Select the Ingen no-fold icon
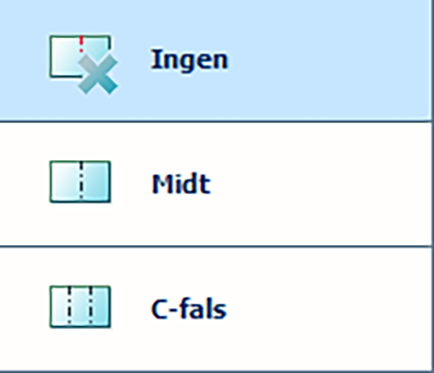Screen dimensions: 434x373 point(83,65)
